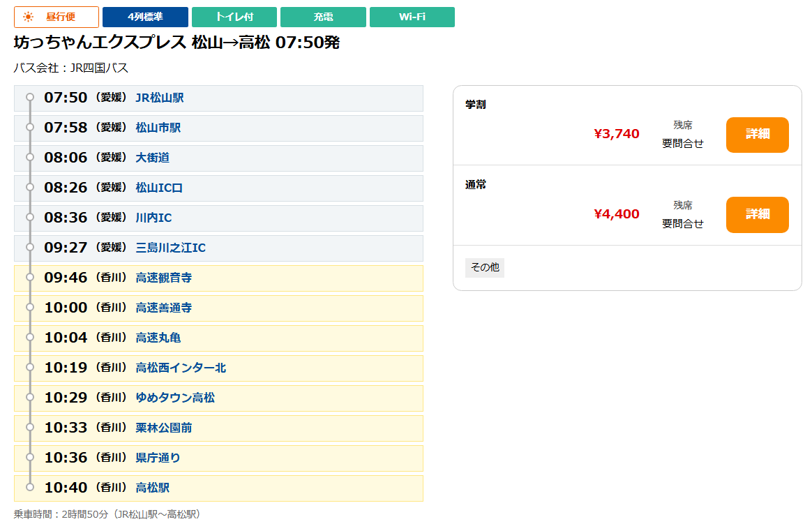Click the 09:46 time at 高速観音寺
This screenshot has height=524, width=812.
coord(66,278)
